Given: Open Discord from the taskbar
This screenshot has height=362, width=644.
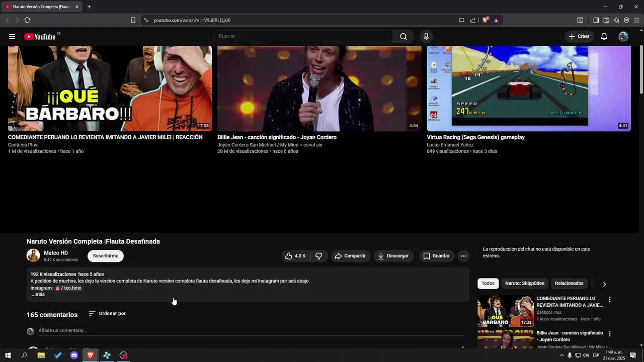Looking at the screenshot, I should (74, 355).
